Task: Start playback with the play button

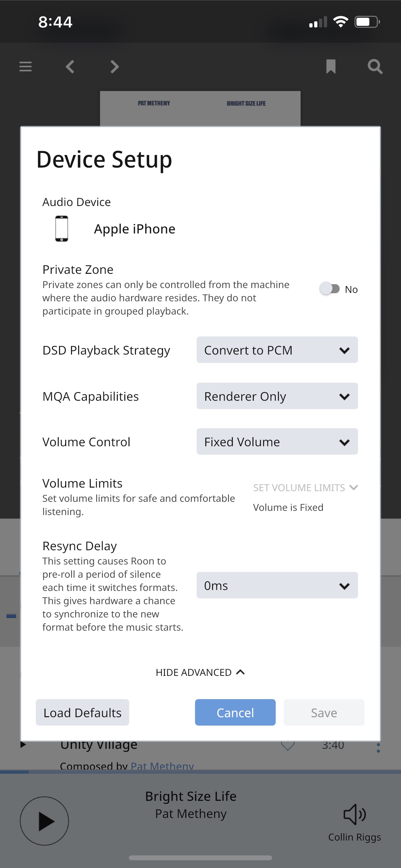Action: click(x=45, y=821)
